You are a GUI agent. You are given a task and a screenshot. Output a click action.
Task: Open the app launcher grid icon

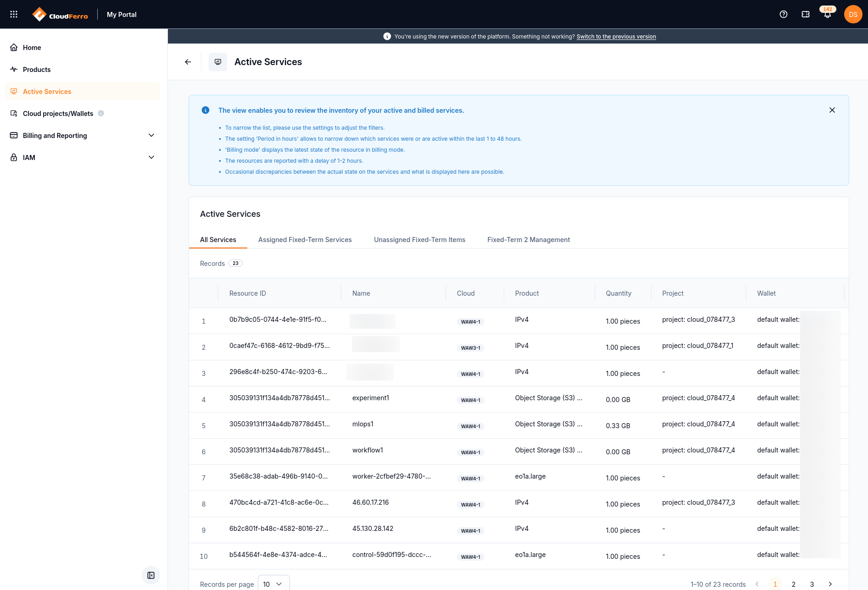14,14
